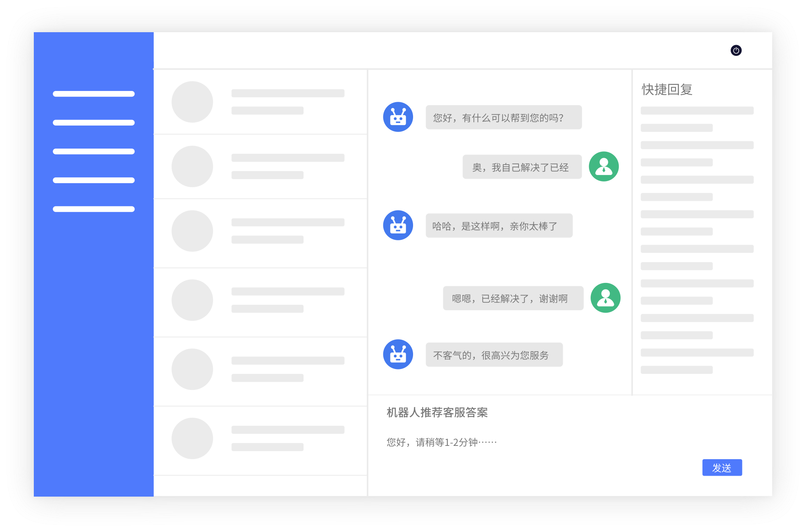Open the first conversation in the list

pyautogui.click(x=260, y=102)
